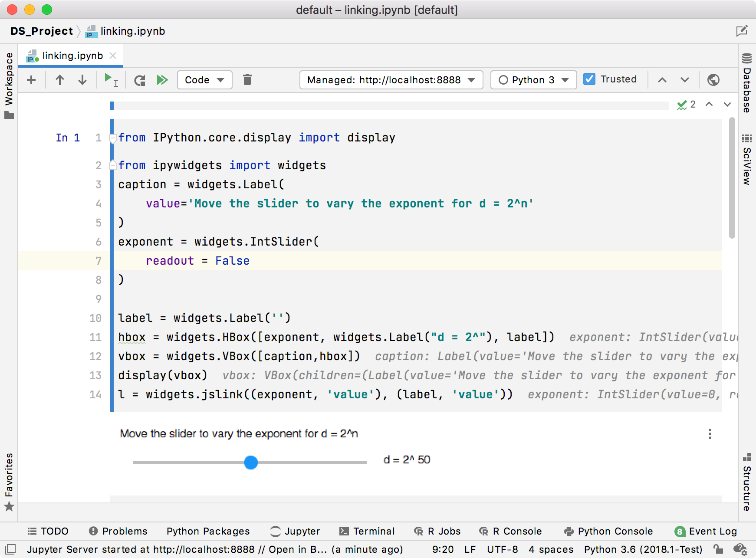Click the 'd = 2^ 50' output label
Screen dimensions: 756x558
click(x=407, y=460)
